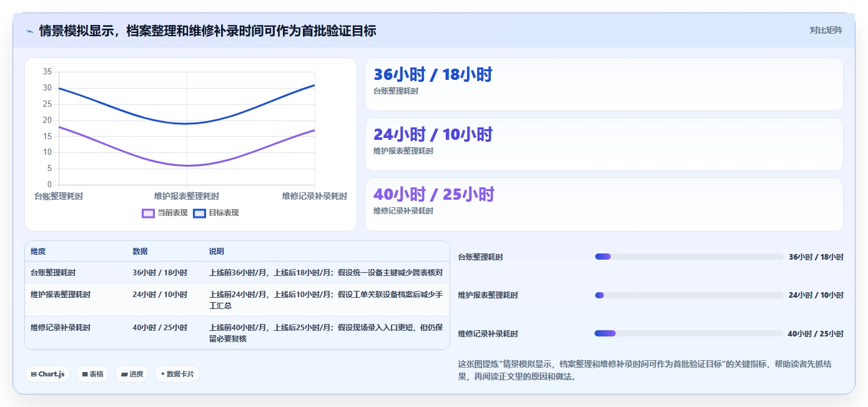Select the 数据卡片 tag chip

click(x=177, y=374)
